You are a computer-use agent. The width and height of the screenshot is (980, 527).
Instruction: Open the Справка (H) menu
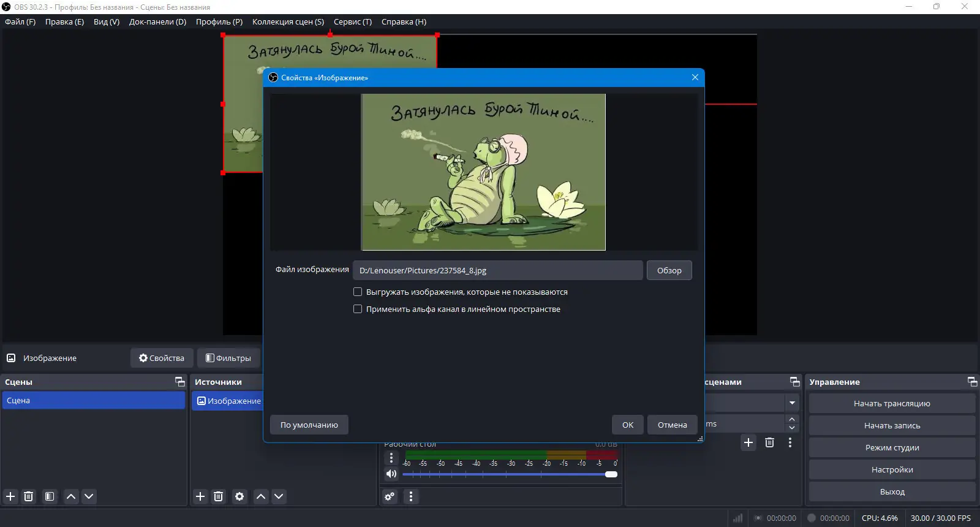click(404, 21)
